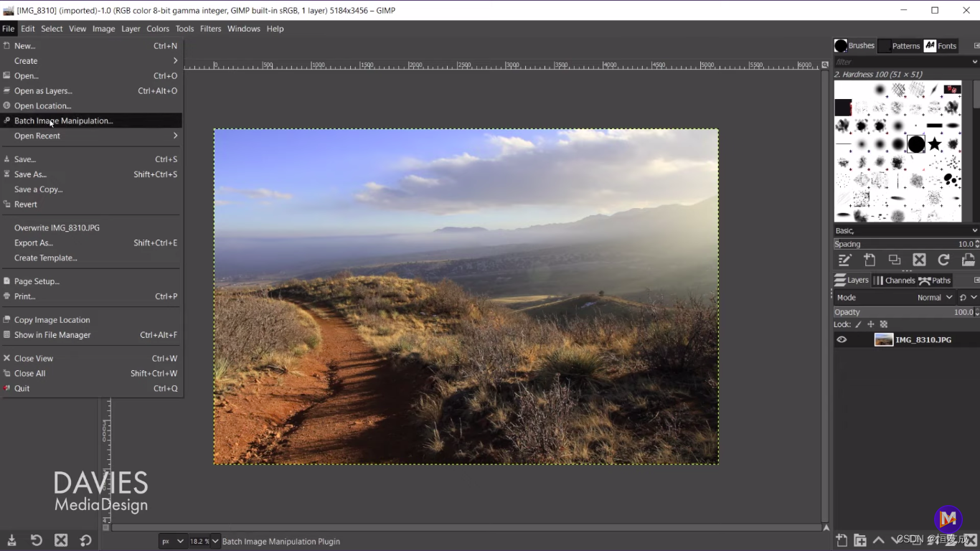Switch to the Layers tab

click(x=852, y=281)
